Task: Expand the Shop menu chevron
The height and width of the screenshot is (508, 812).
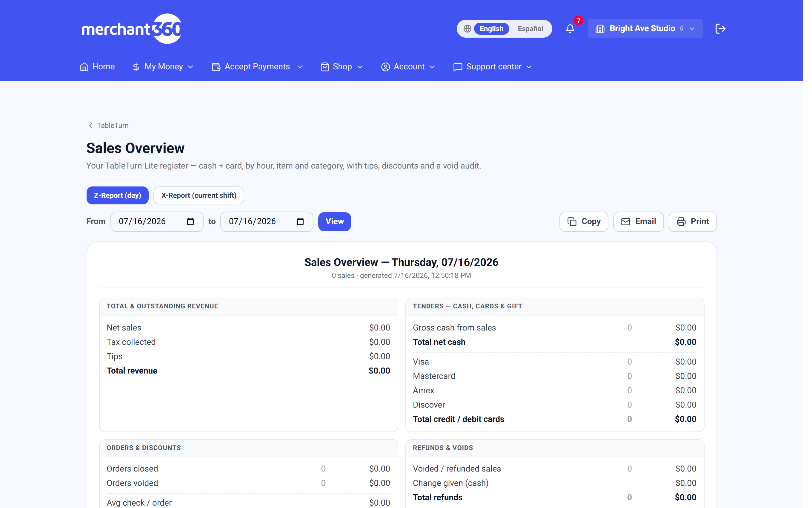Action: click(x=360, y=67)
